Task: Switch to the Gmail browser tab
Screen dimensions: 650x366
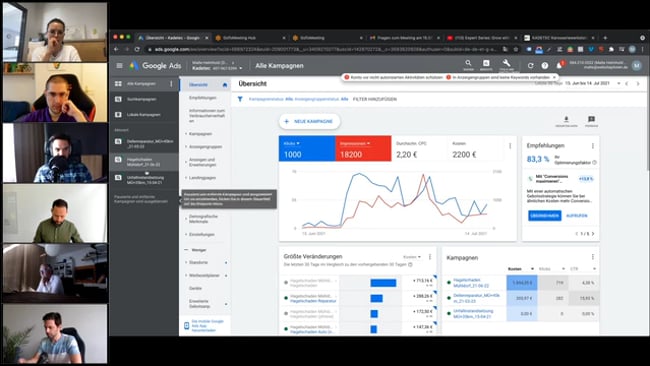Action: 403,38
